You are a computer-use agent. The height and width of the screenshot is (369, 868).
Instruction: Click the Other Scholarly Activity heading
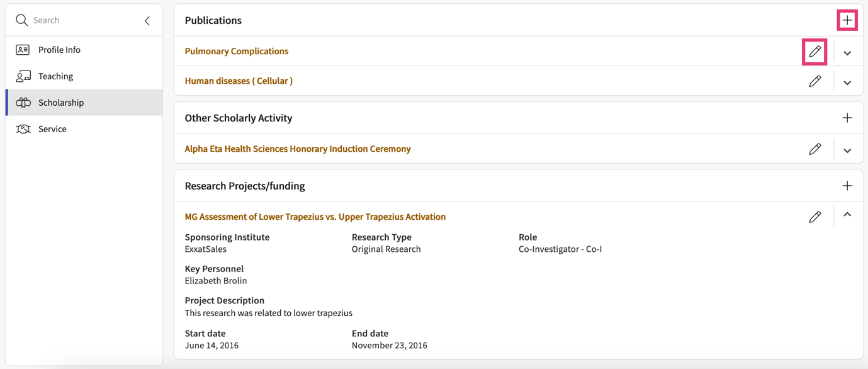(x=239, y=118)
